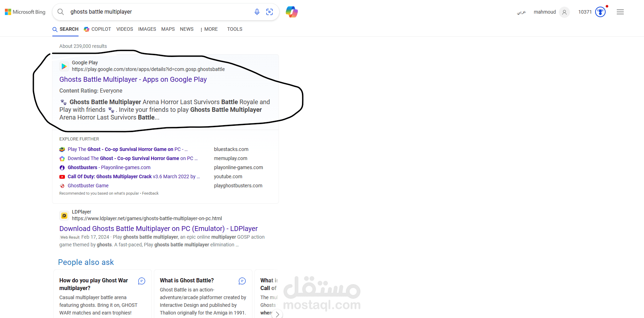
Task: Open the hamburger settings menu
Action: point(620,12)
